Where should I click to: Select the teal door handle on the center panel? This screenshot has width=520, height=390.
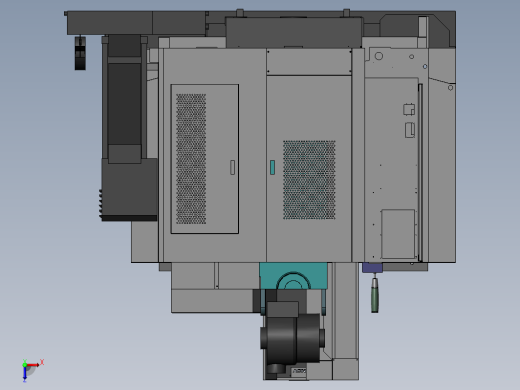pos(272,167)
